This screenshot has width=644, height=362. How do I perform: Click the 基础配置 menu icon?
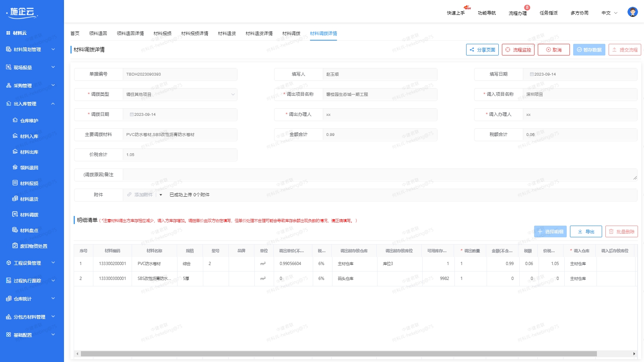coord(8,335)
